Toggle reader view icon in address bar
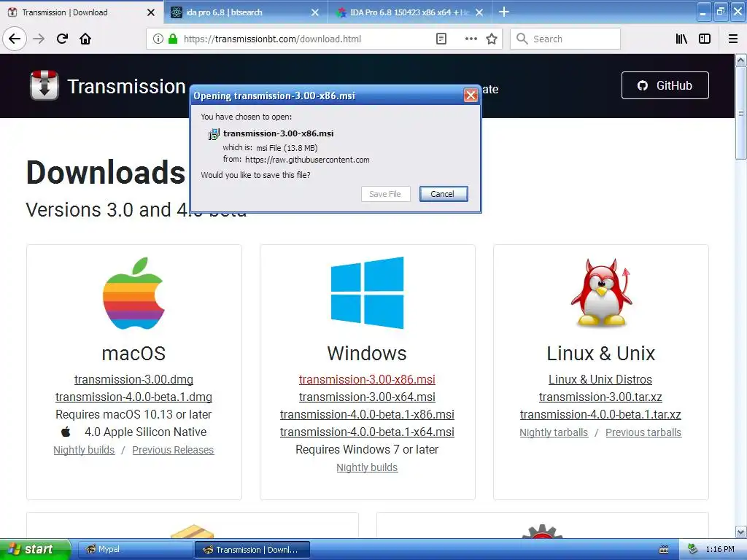The height and width of the screenshot is (560, 747). (x=441, y=39)
